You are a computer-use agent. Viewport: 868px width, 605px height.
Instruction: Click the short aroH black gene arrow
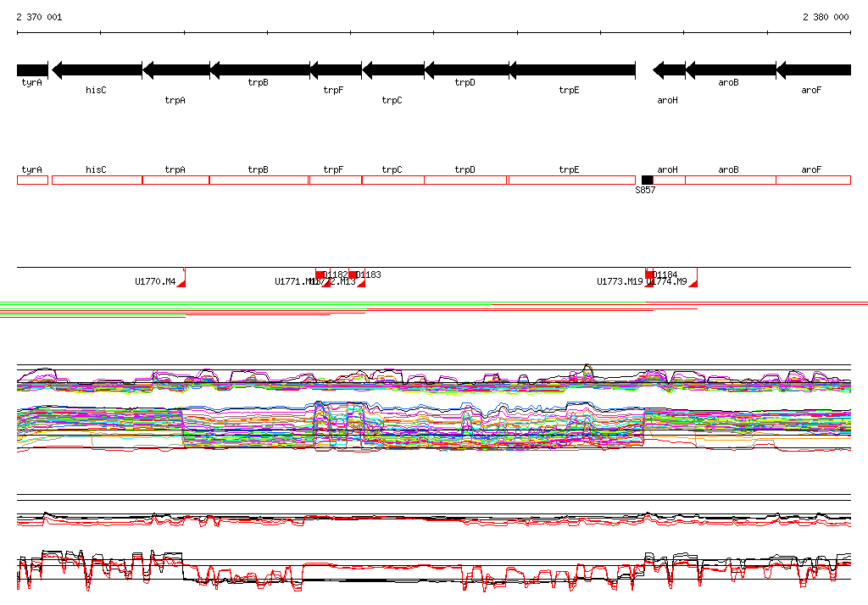click(x=666, y=70)
